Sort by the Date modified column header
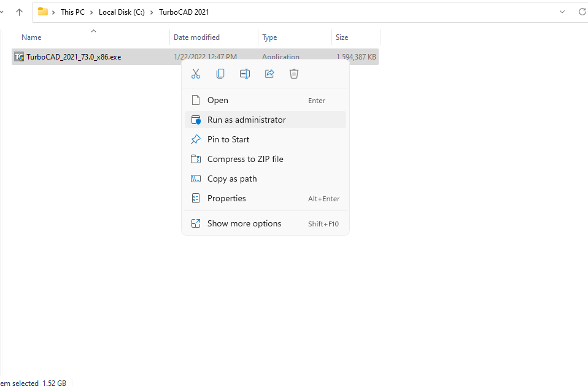Image resolution: width=588 pixels, height=389 pixels. 196,37
